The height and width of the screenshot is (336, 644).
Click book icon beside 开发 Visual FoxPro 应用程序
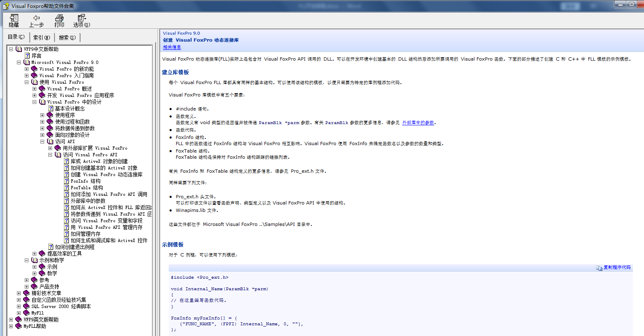(42, 95)
